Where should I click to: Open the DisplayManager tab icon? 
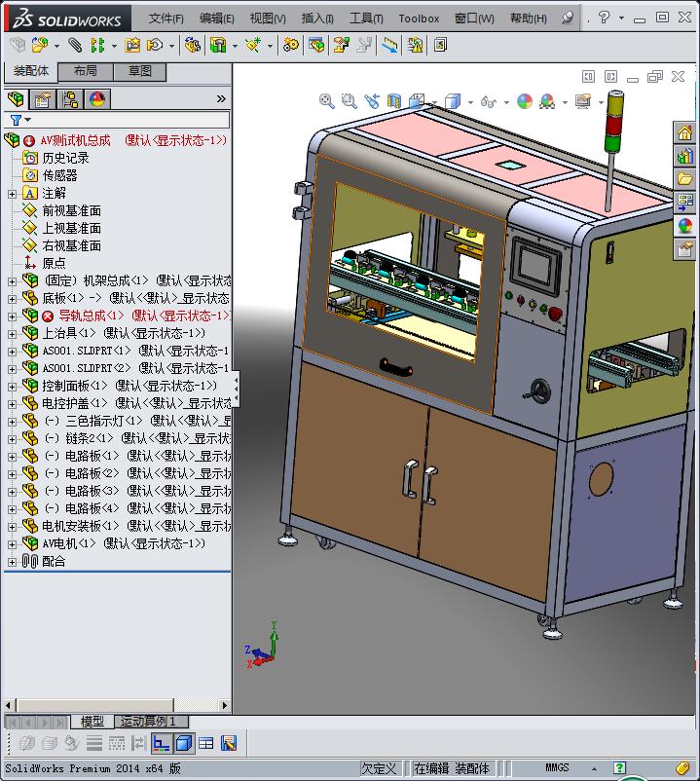[x=97, y=99]
